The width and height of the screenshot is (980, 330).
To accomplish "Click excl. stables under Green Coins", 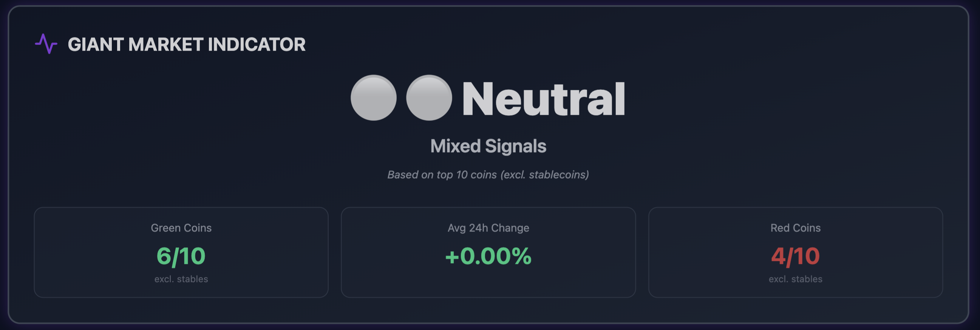I will pos(181,279).
